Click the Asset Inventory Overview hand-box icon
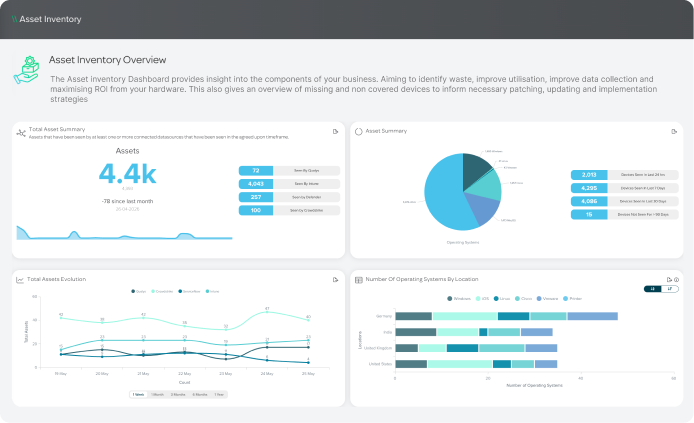The image size is (694, 423). click(26, 70)
